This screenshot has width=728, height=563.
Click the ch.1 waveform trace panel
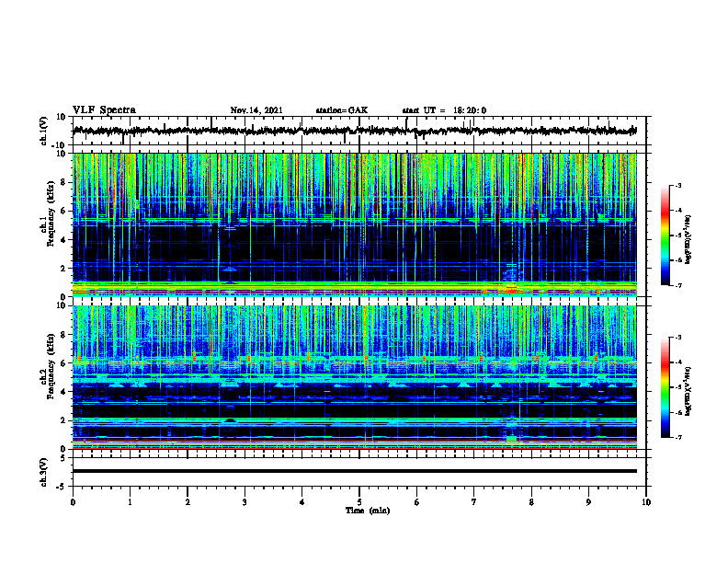coord(359,131)
